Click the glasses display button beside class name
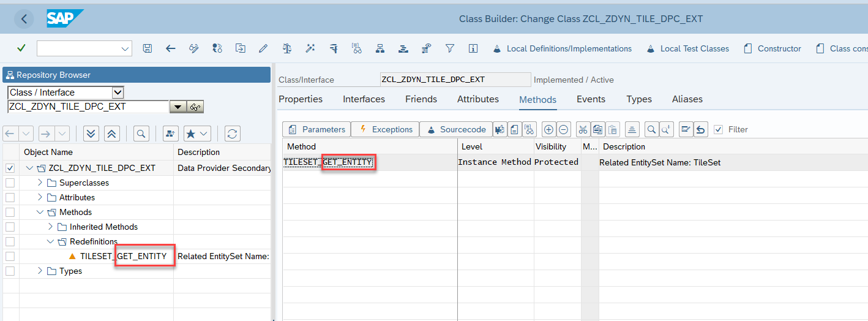The height and width of the screenshot is (321, 868). point(195,107)
